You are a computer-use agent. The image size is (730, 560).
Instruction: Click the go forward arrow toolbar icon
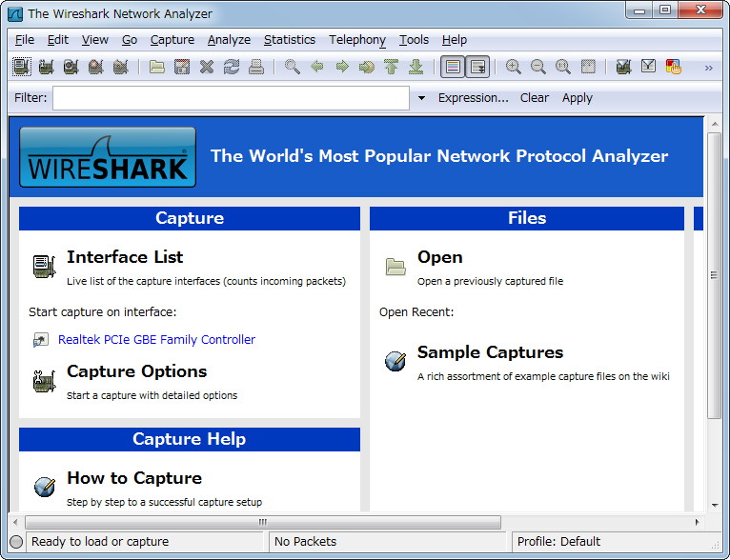pyautogui.click(x=342, y=67)
